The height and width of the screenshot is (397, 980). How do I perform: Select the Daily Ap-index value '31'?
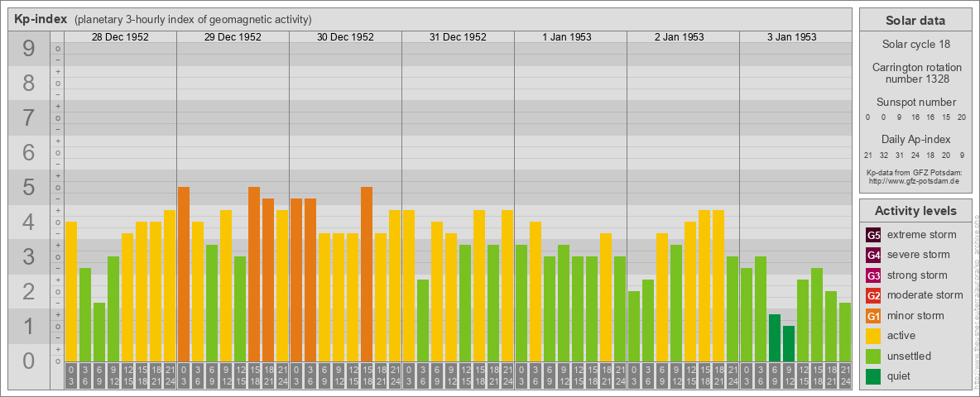pyautogui.click(x=900, y=155)
